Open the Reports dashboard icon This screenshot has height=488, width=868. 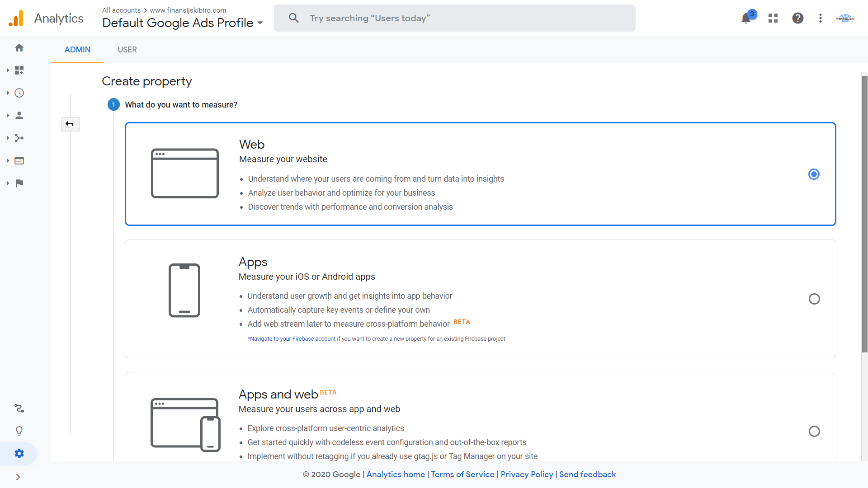click(20, 70)
